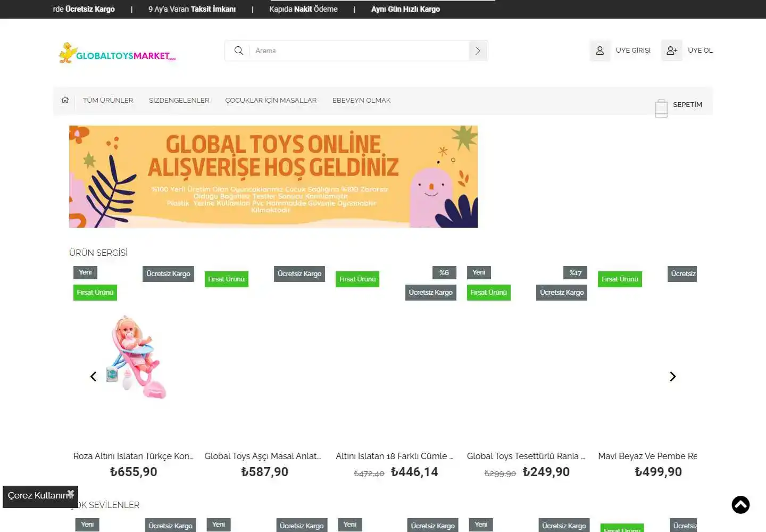The width and height of the screenshot is (766, 532).
Task: Click discounted price ₺446,14
Action: pyautogui.click(x=414, y=472)
